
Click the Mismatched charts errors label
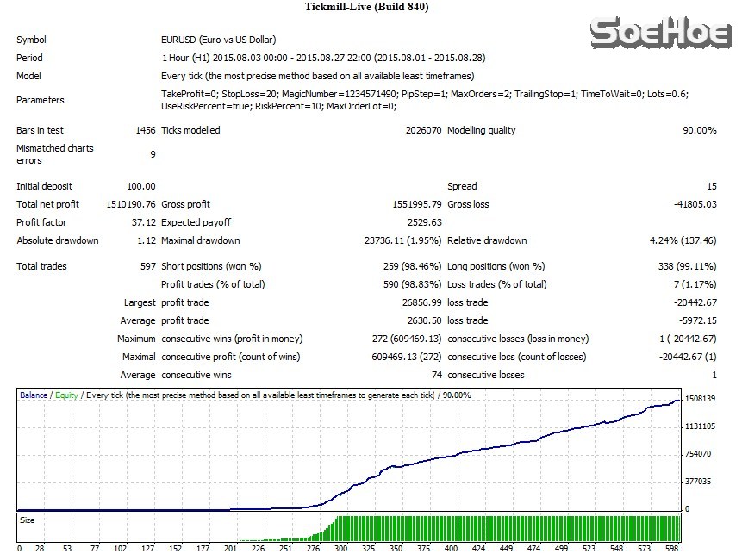55,154
